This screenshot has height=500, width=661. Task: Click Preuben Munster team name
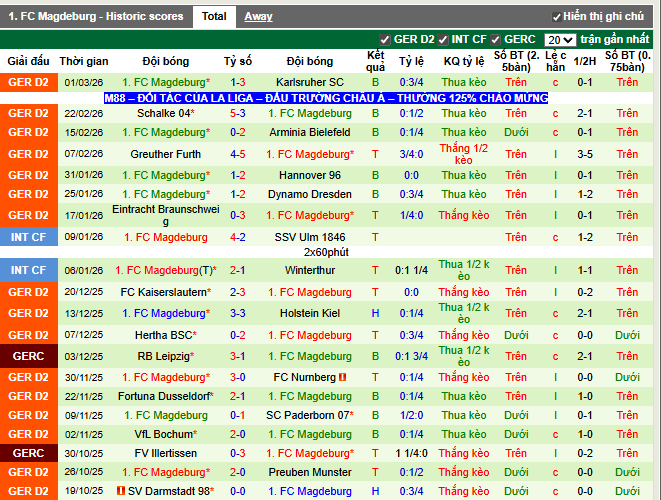coord(310,472)
